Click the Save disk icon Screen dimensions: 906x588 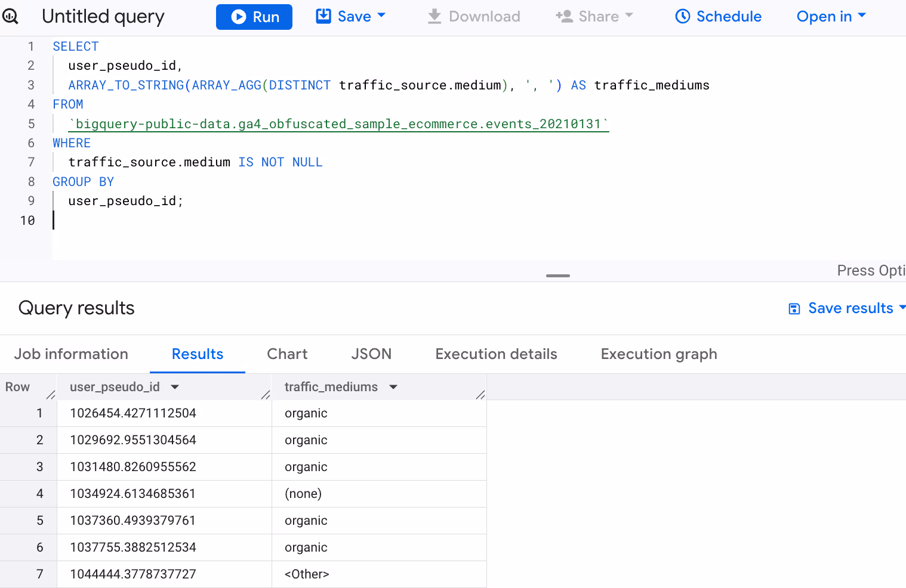tap(323, 16)
